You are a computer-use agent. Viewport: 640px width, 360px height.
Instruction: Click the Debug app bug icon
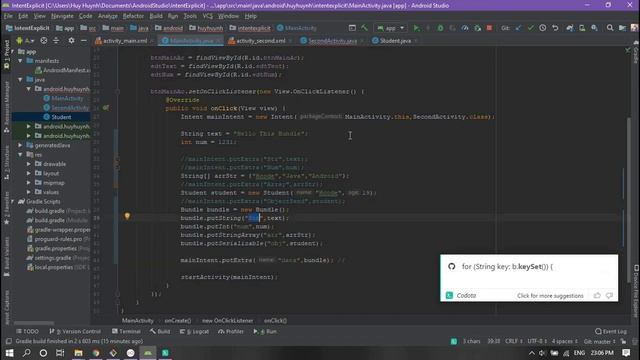[x=440, y=28]
